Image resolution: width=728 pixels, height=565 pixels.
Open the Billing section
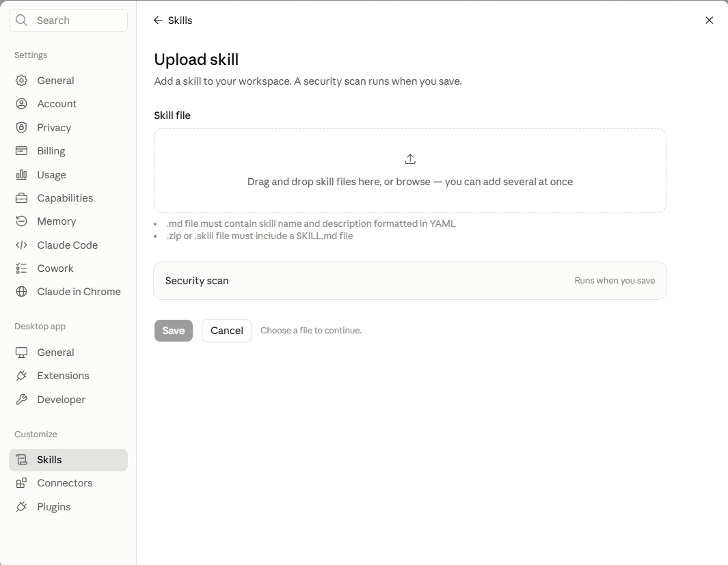pyautogui.click(x=68, y=151)
